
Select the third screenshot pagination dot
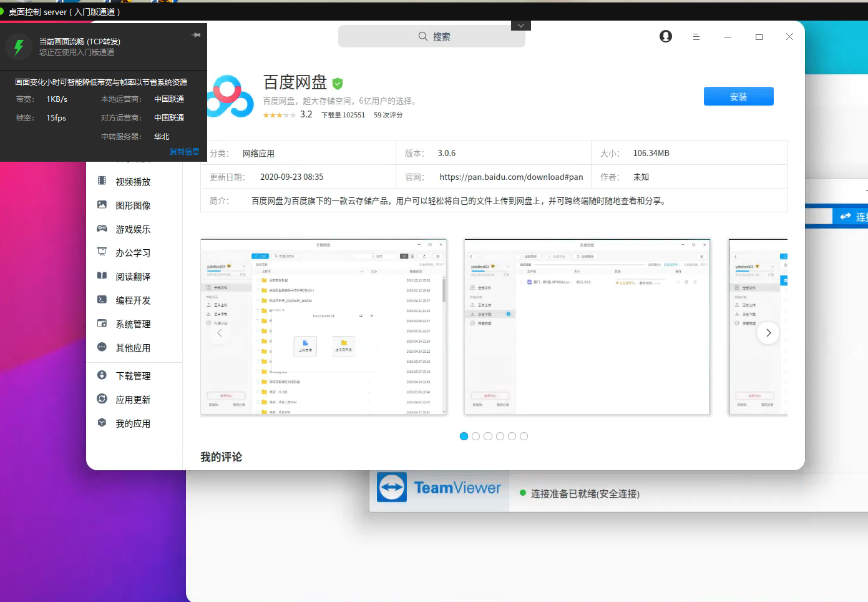(x=488, y=437)
